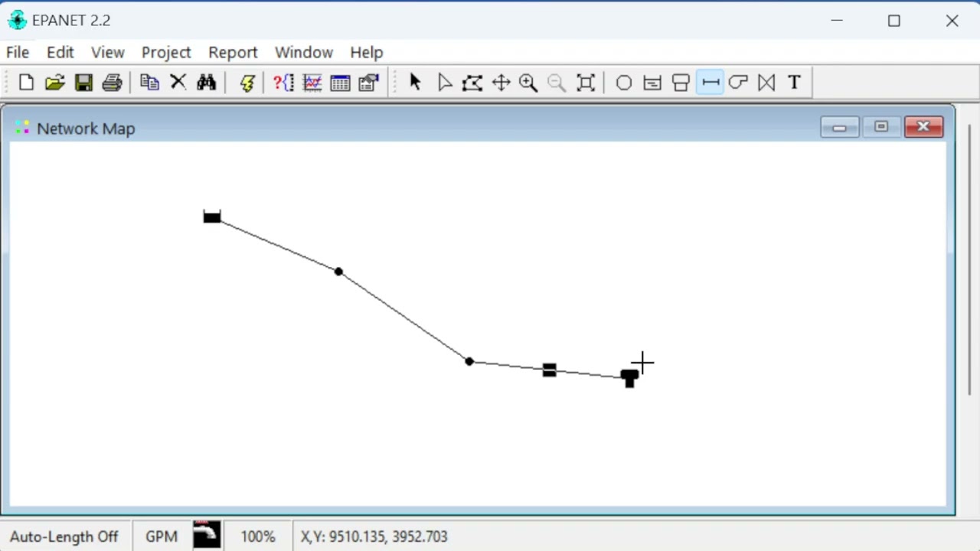This screenshot has height=551, width=980.
Task: Show map at Full Extent icon
Action: click(x=586, y=83)
